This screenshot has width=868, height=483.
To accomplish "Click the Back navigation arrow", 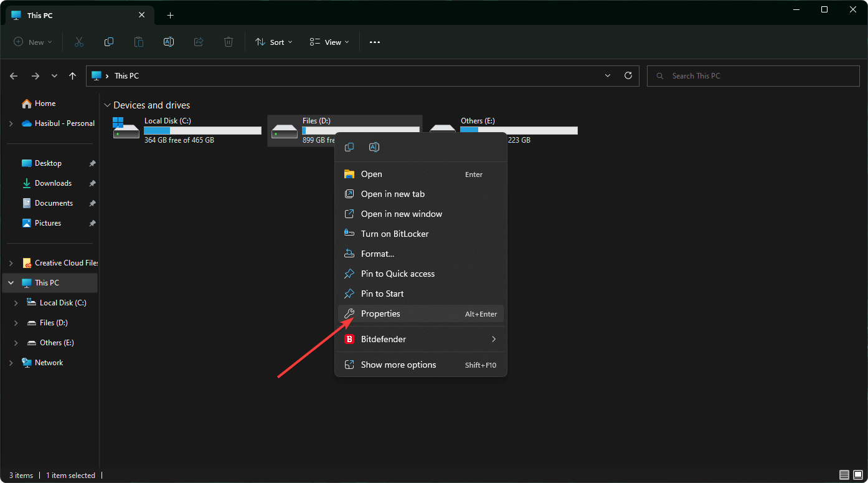I will tap(14, 76).
